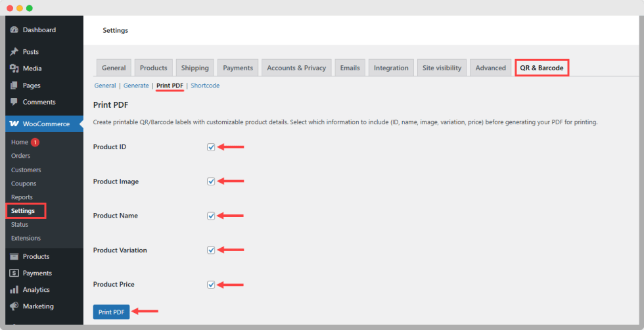644x330 pixels.
Task: Toggle the Product Variation checkbox
Action: (211, 250)
